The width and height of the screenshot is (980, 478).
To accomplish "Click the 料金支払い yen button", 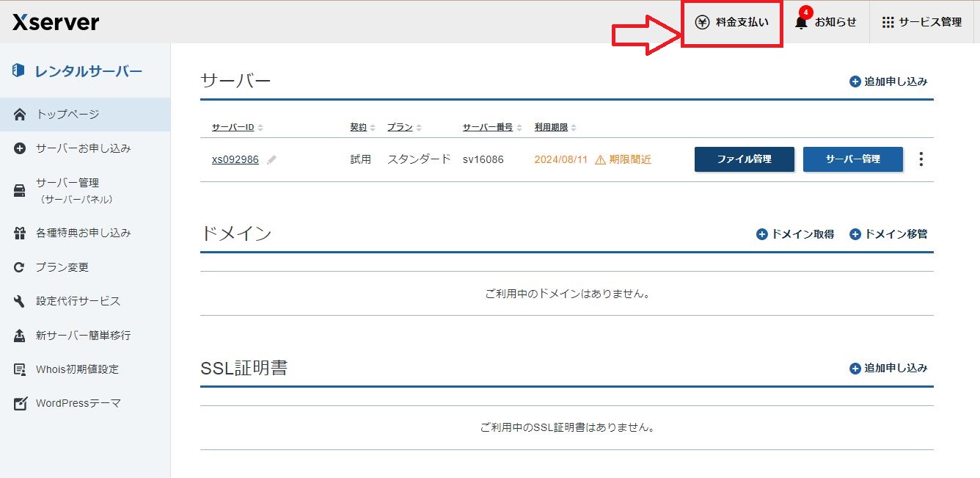I will [732, 22].
